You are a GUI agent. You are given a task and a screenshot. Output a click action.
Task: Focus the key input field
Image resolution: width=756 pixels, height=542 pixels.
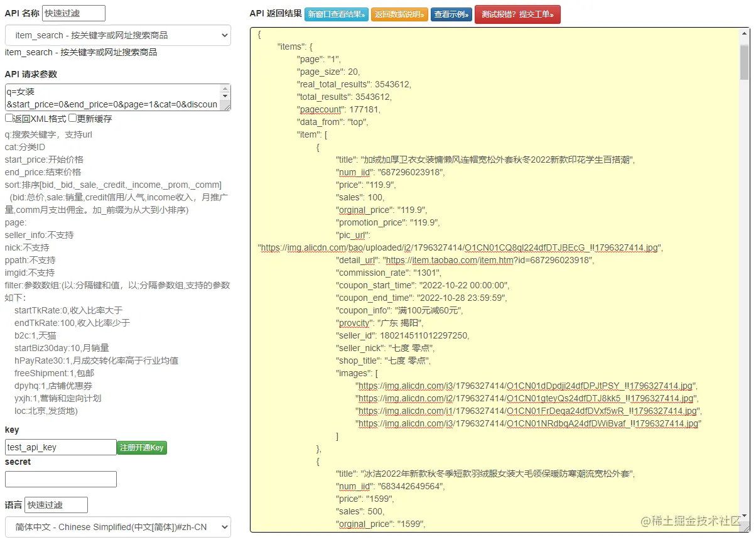(x=61, y=447)
